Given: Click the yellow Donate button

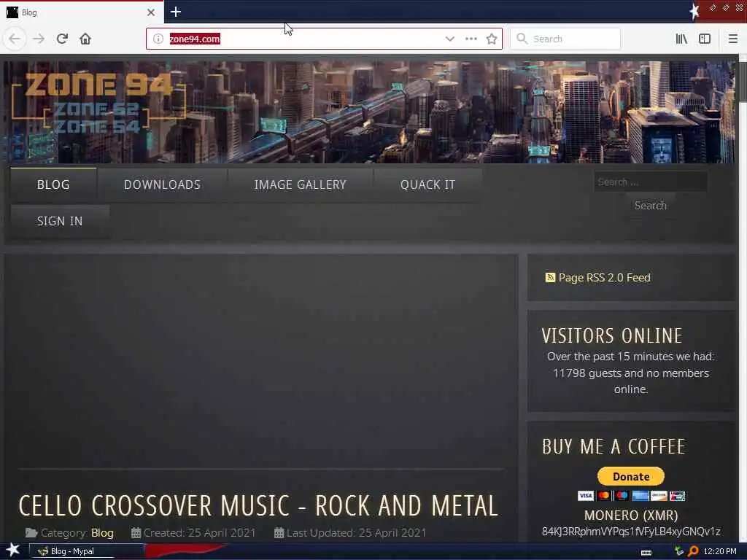Looking at the screenshot, I should click(x=631, y=476).
